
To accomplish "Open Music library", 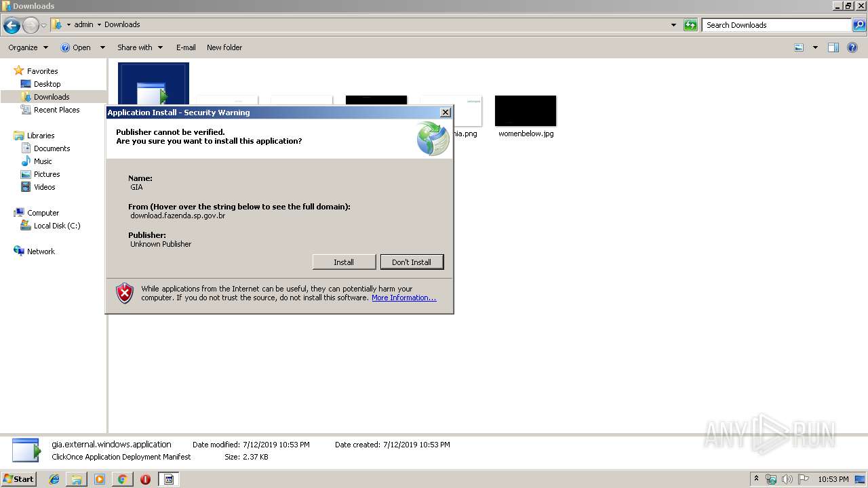I will pyautogui.click(x=43, y=161).
